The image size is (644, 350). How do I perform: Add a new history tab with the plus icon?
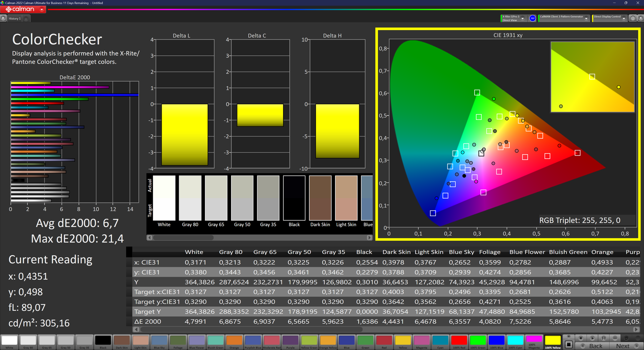[26, 19]
